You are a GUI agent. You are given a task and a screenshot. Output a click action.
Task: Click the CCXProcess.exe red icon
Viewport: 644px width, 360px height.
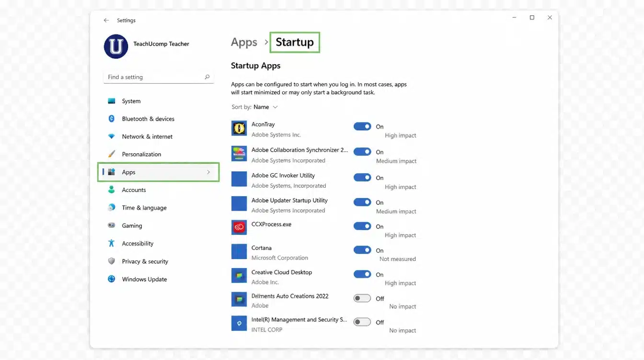pos(239,227)
